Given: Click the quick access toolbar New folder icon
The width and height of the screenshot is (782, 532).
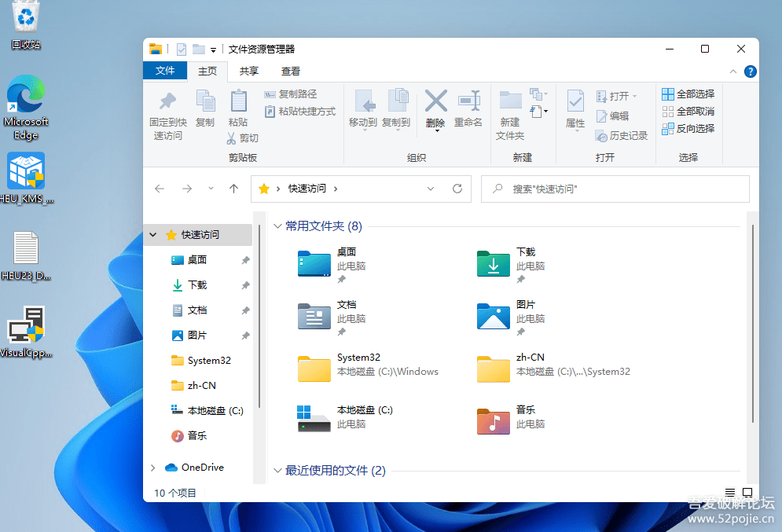Looking at the screenshot, I should [199, 50].
